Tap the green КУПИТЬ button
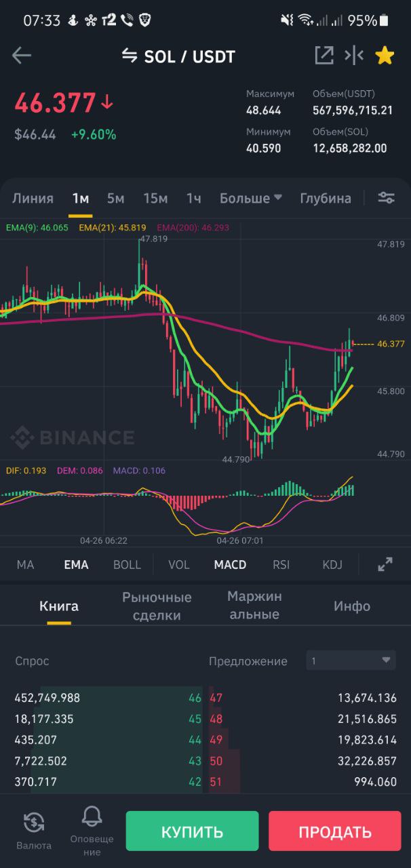 coord(192,831)
